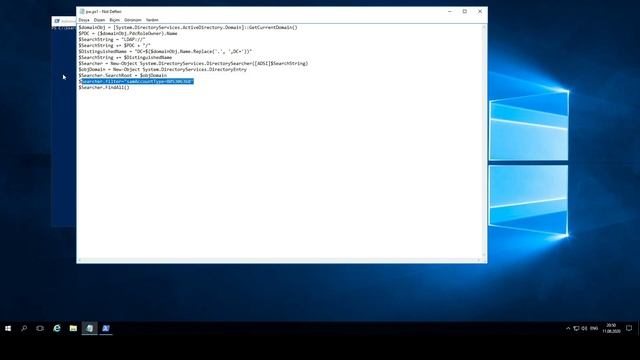Click the $DistinguishedName assignment line
640x360 pixels.
tap(165, 51)
